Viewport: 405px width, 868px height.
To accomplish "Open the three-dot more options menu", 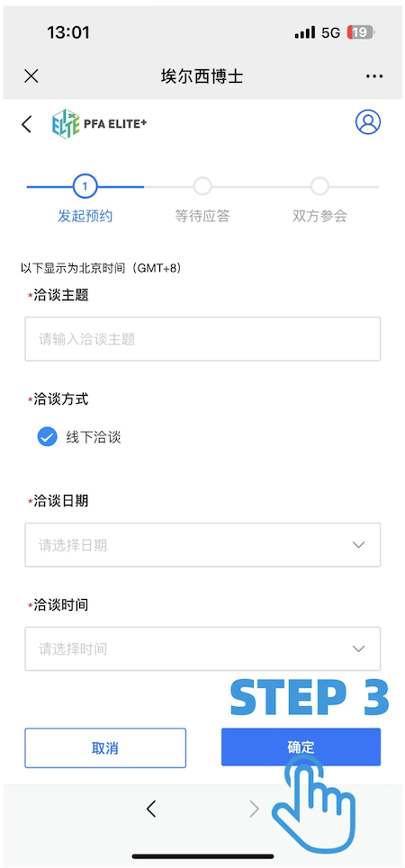I will point(374,76).
